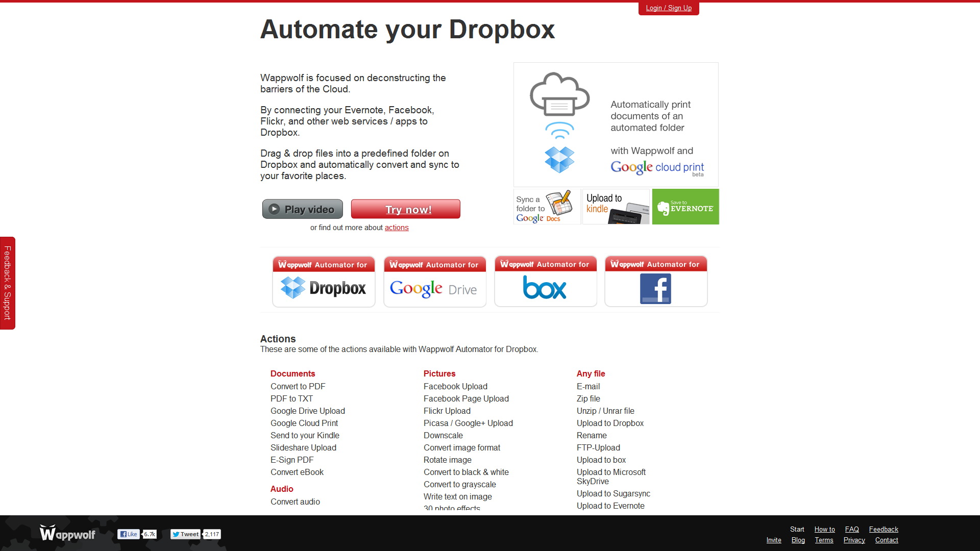Viewport: 980px width, 551px height.
Task: Expand the Pictures actions list
Action: click(x=439, y=373)
